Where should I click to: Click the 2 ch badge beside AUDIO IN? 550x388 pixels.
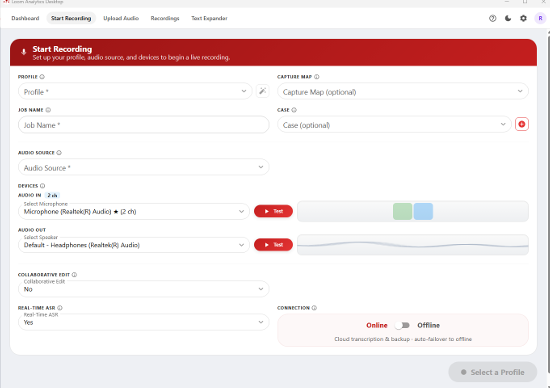pos(52,195)
